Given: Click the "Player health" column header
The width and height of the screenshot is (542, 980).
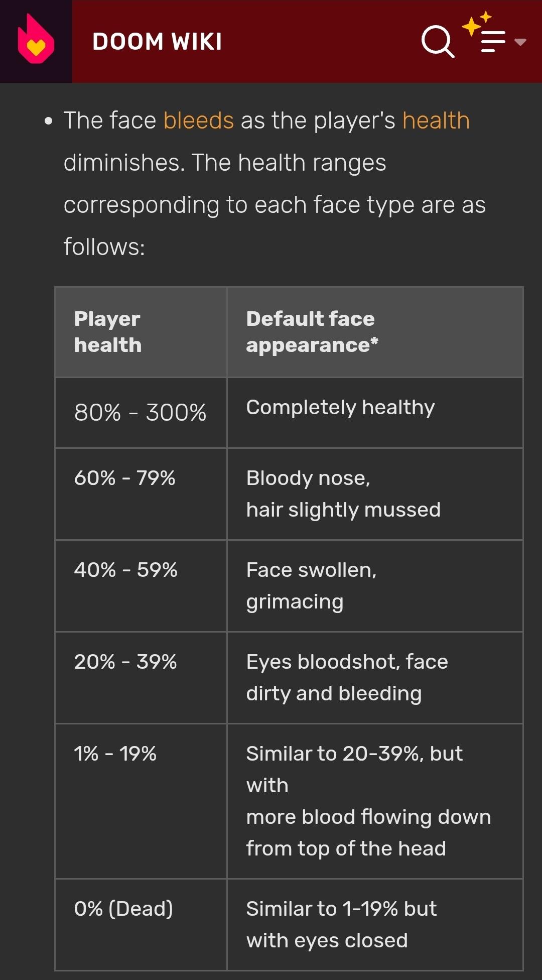Looking at the screenshot, I should coord(108,332).
